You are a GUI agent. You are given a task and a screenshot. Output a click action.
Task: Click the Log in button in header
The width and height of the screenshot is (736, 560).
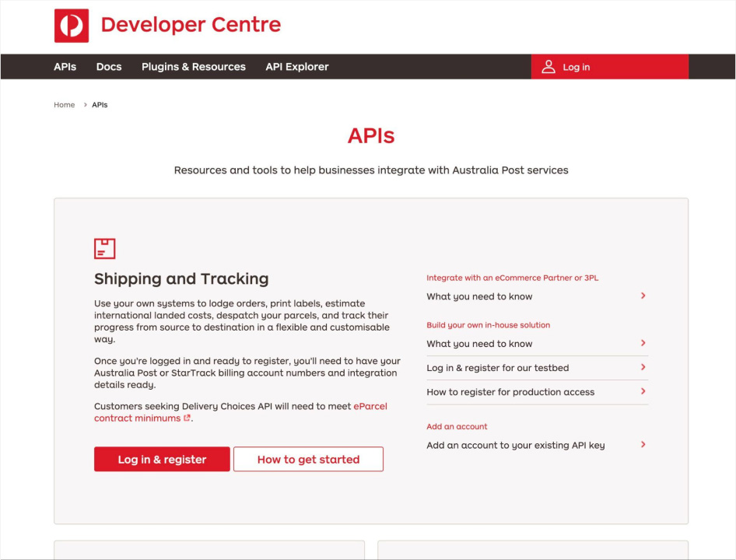[610, 67]
